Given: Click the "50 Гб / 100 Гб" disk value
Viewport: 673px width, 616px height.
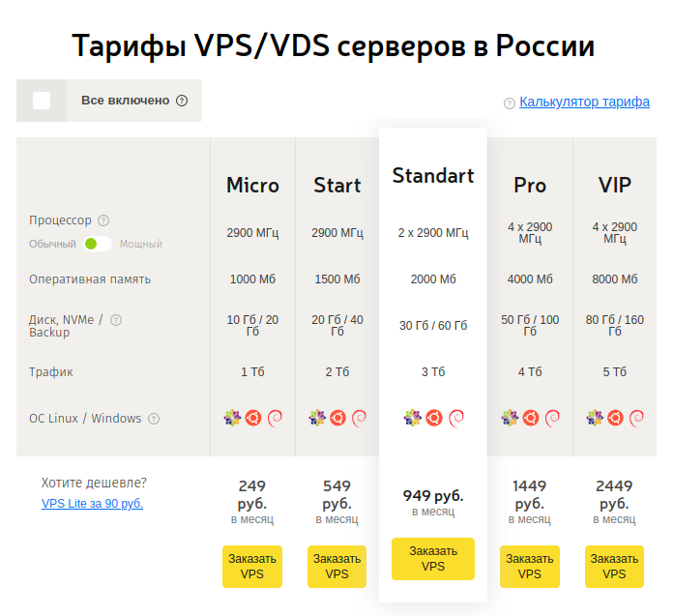Looking at the screenshot, I should click(530, 325).
